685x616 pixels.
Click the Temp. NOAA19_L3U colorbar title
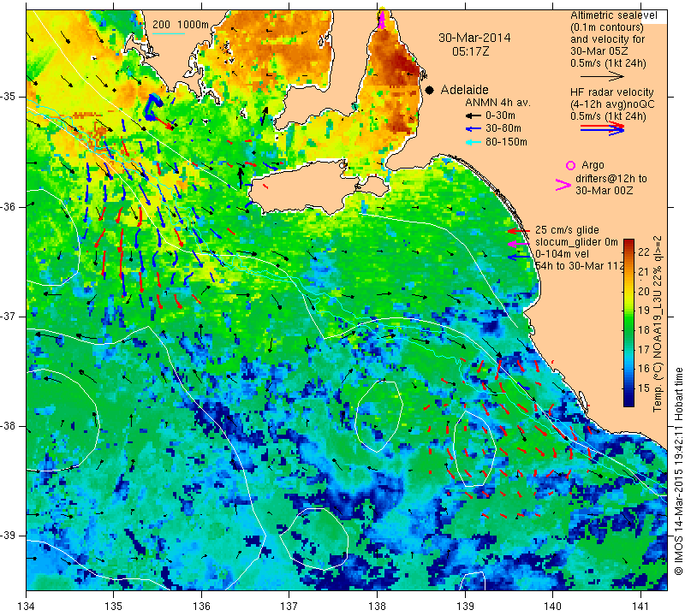[657, 324]
